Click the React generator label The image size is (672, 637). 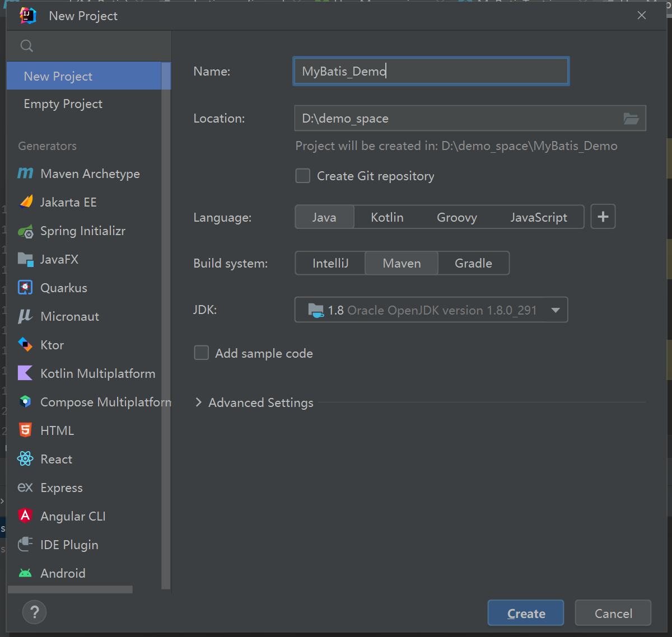tap(57, 459)
